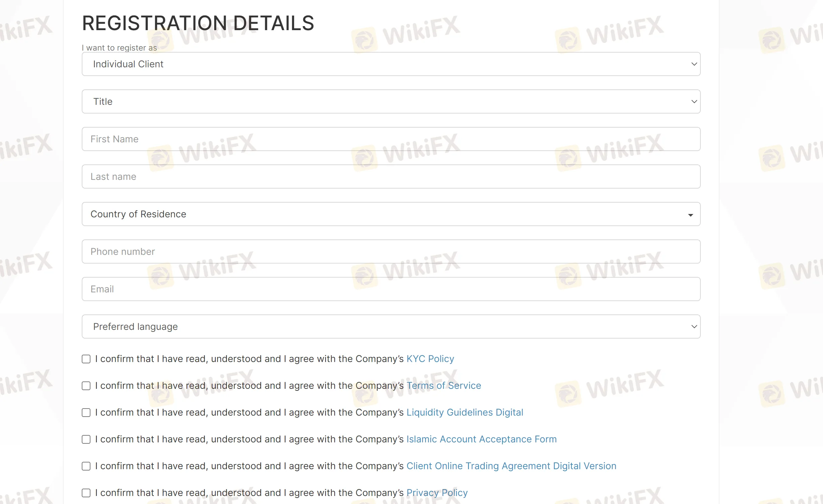The width and height of the screenshot is (823, 504).
Task: Expand the Title dropdown
Action: point(391,101)
